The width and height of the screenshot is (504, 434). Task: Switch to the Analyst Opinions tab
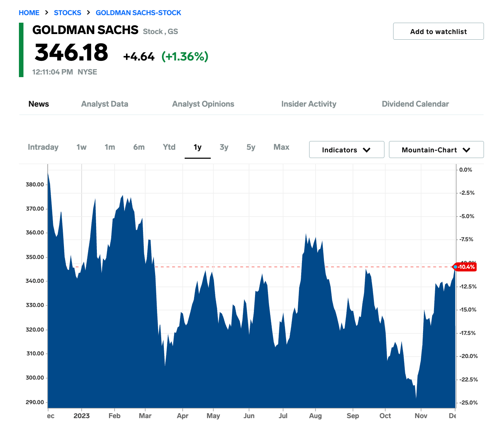(x=203, y=104)
